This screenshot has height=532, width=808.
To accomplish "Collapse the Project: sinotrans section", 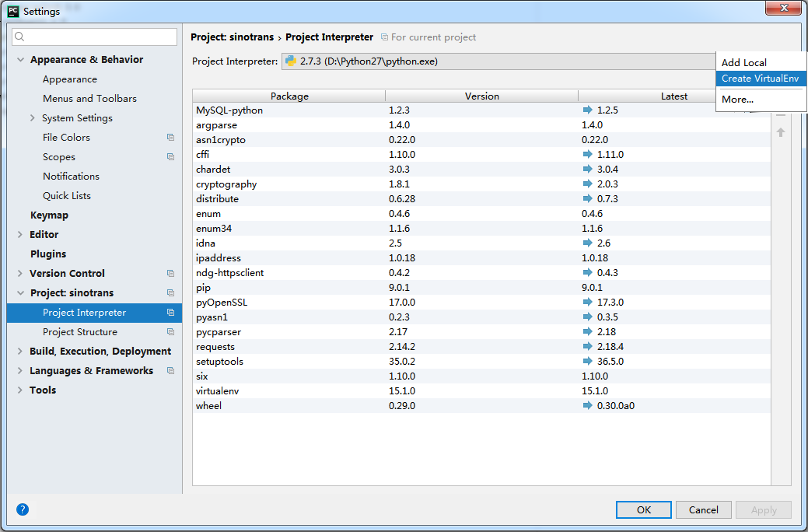I will tap(21, 292).
